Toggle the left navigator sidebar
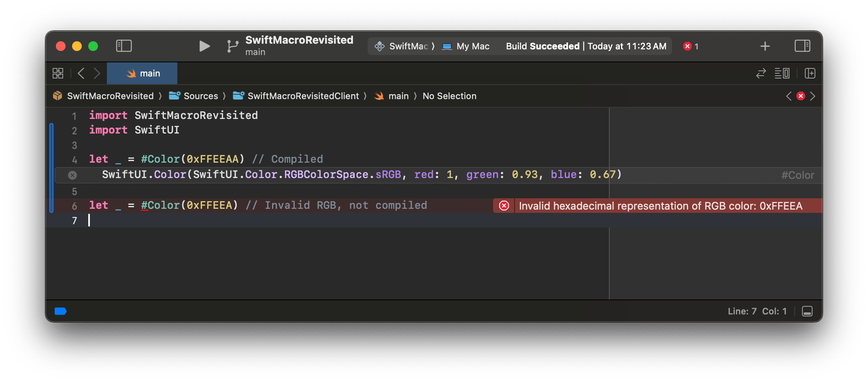The height and width of the screenshot is (382, 868). pyautogui.click(x=124, y=46)
